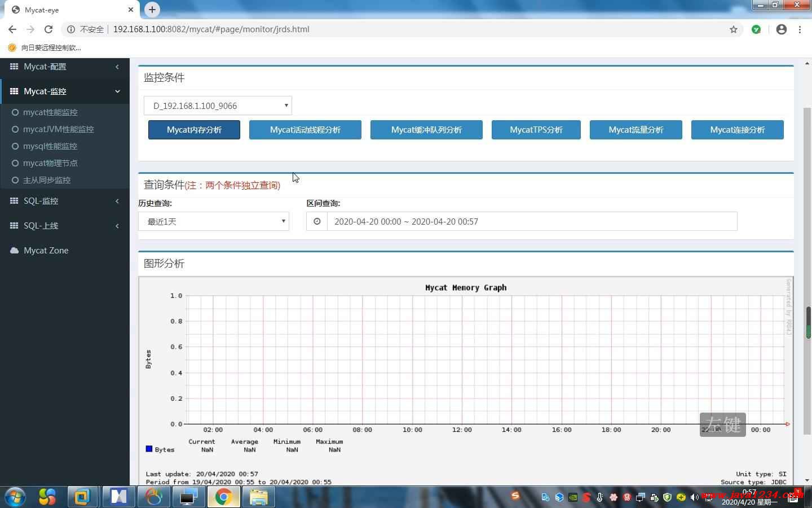This screenshot has height=508, width=812.
Task: Click the thermometer tray icon
Action: point(599,497)
